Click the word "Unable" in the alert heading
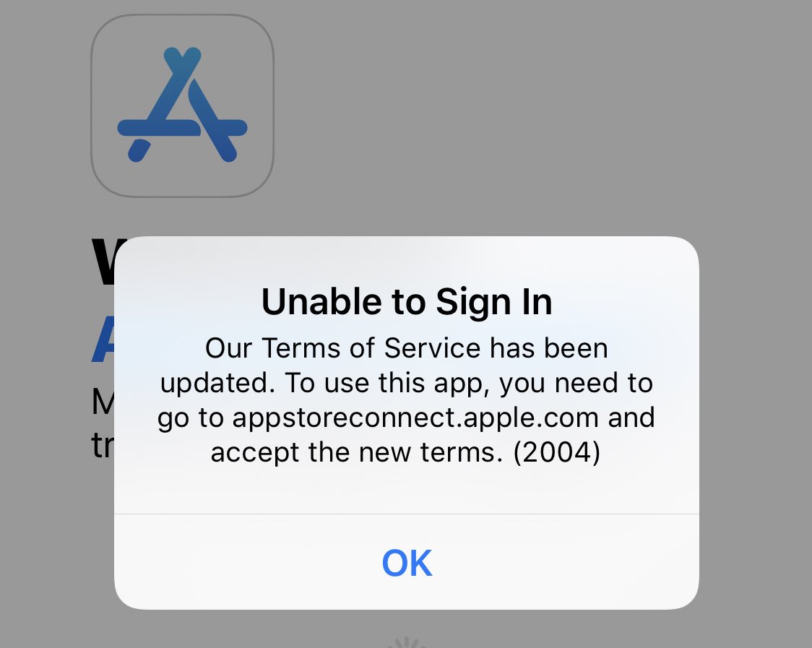Viewport: 812px width, 648px height. (x=321, y=301)
